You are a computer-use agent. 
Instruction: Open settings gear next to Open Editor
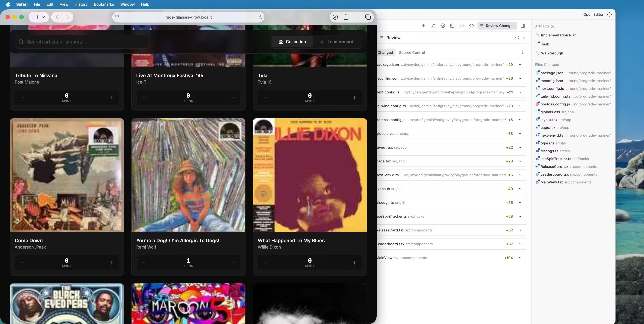coord(610,15)
